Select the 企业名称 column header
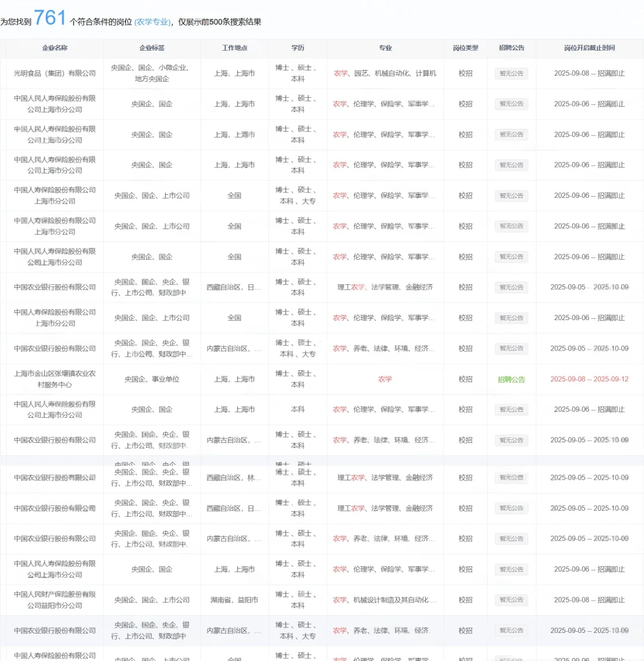The image size is (644, 661). tap(54, 48)
